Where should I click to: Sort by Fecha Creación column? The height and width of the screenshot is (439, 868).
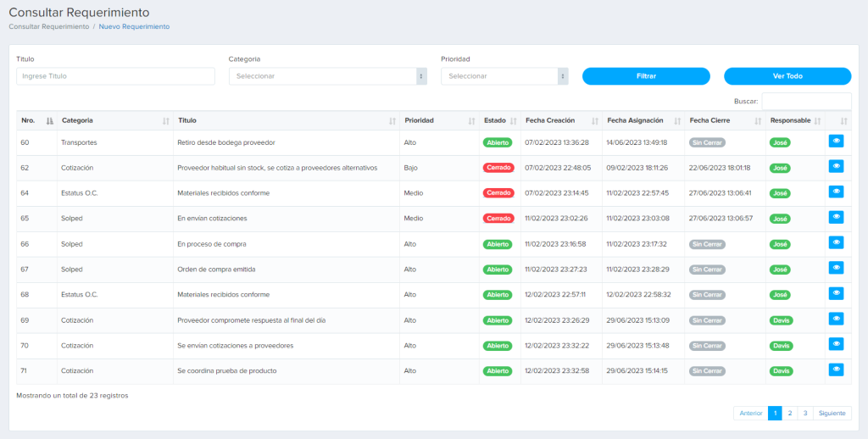click(561, 120)
